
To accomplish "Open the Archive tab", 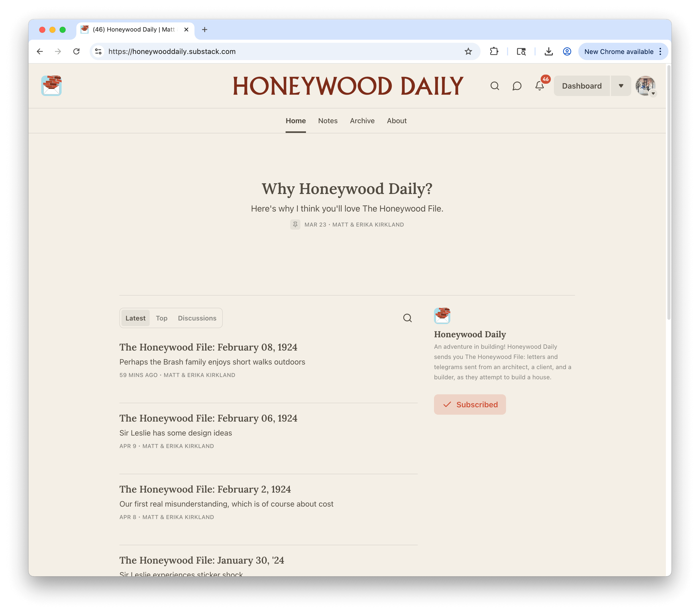I will (362, 121).
